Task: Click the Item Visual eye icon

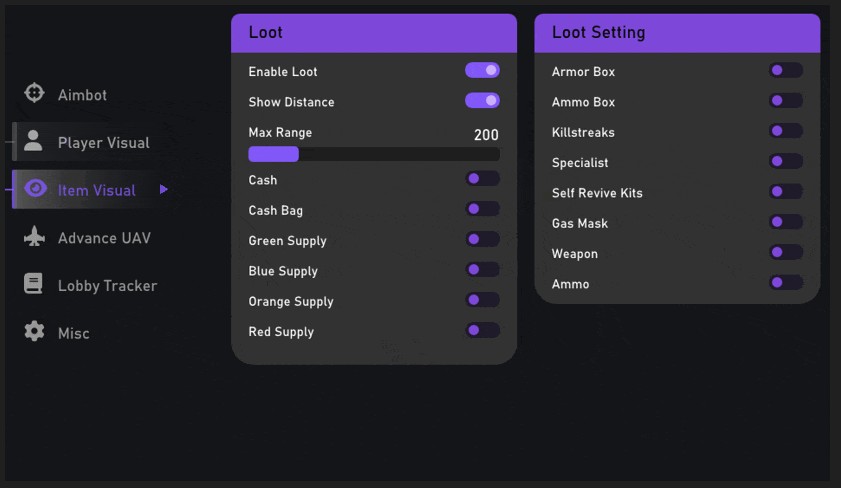Action: [x=35, y=188]
